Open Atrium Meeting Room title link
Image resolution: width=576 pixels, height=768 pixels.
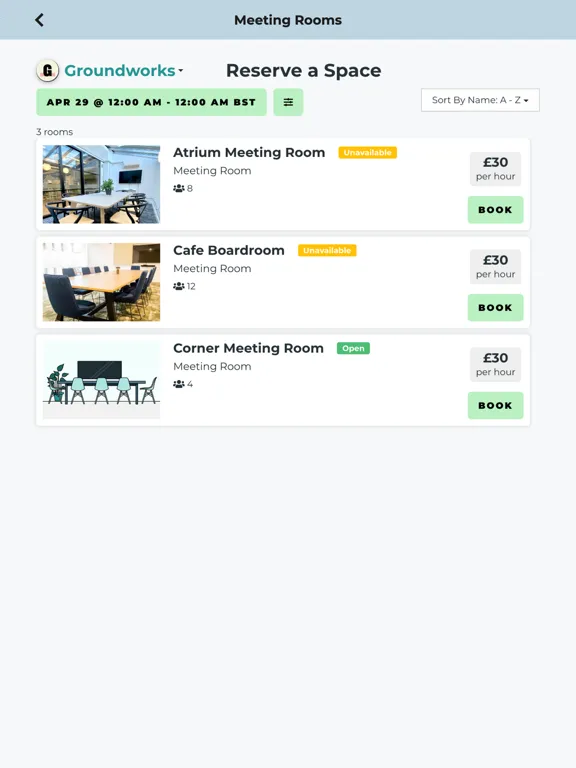point(249,152)
